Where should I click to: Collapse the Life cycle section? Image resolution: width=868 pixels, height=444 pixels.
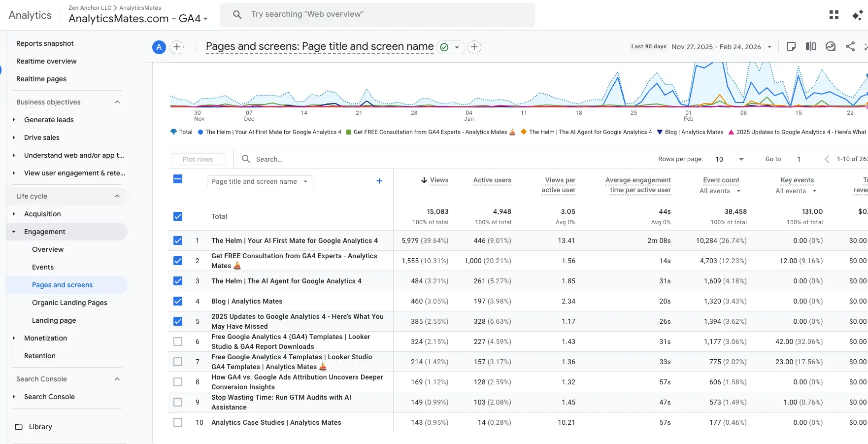(117, 196)
